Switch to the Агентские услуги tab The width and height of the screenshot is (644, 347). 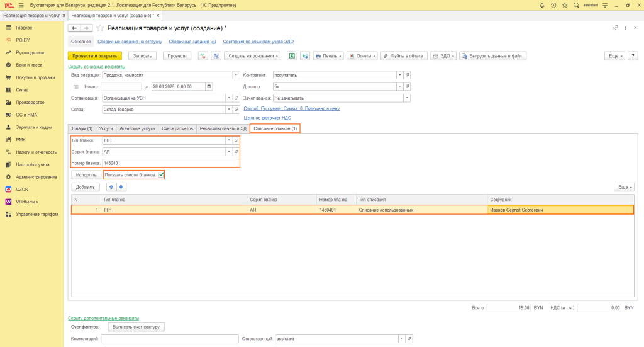coord(137,128)
